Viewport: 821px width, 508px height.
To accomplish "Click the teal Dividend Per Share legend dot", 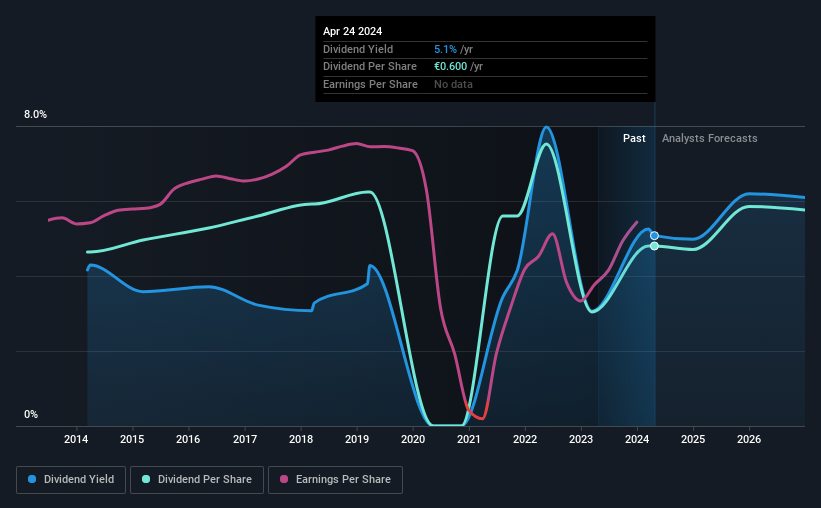I will pos(146,479).
